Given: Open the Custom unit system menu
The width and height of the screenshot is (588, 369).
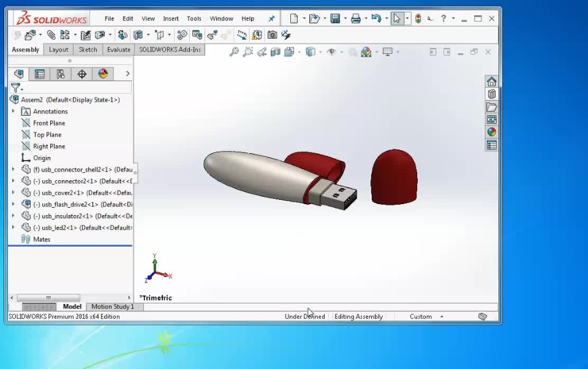Looking at the screenshot, I should [426, 316].
